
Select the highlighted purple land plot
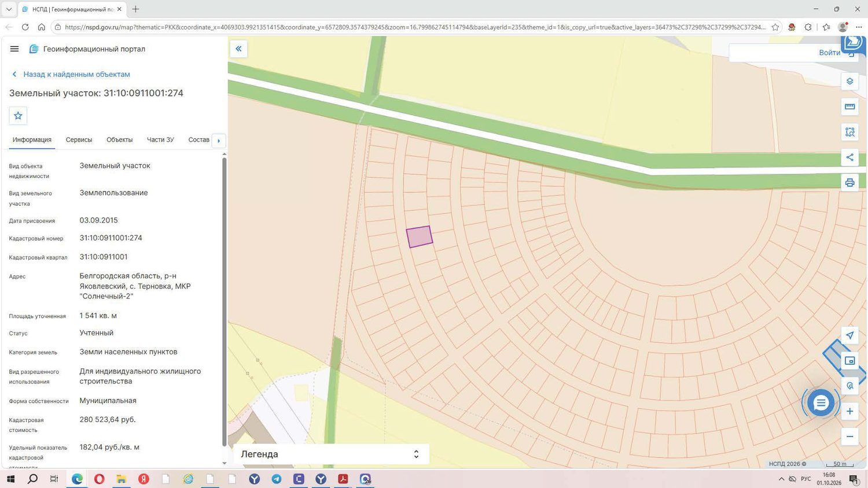420,236
